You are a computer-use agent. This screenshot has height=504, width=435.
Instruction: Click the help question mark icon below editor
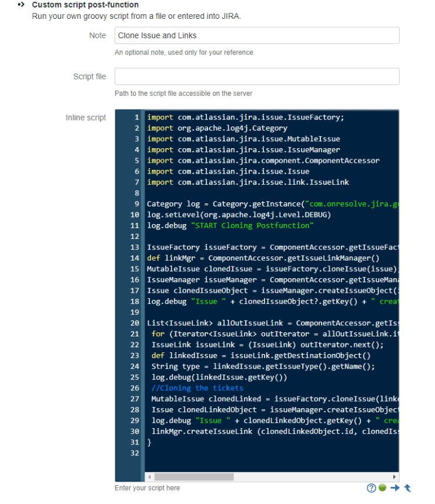(371, 488)
